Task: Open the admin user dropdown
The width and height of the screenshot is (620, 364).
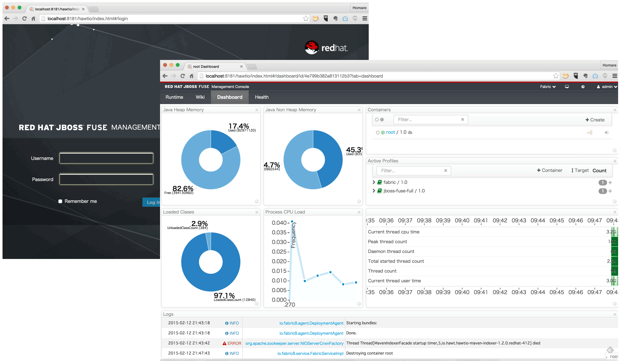Action: point(607,87)
